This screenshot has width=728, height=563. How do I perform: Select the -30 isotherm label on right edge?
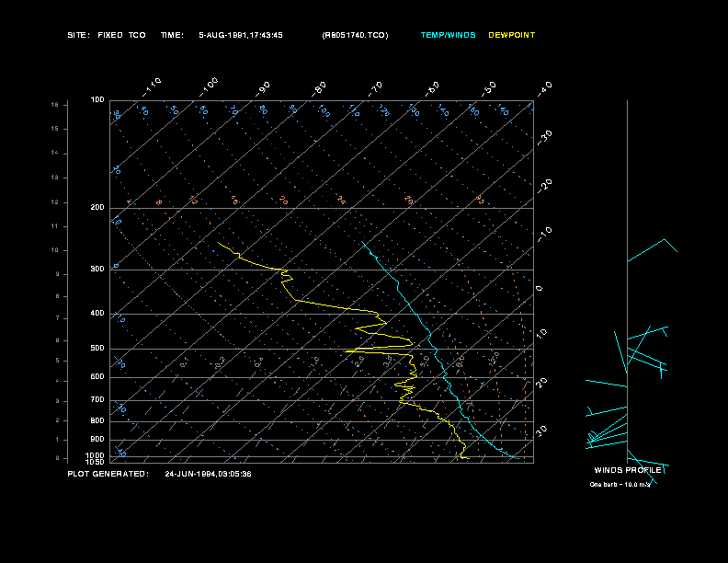tap(545, 137)
